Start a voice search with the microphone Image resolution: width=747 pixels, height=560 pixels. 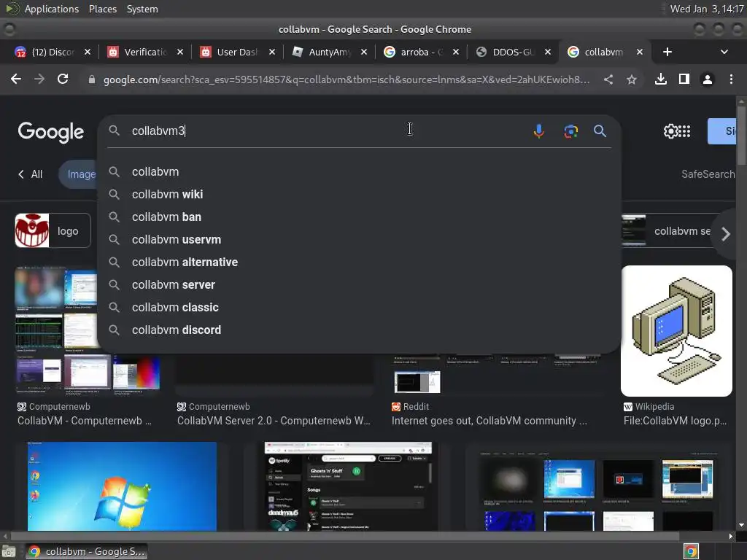(x=539, y=131)
